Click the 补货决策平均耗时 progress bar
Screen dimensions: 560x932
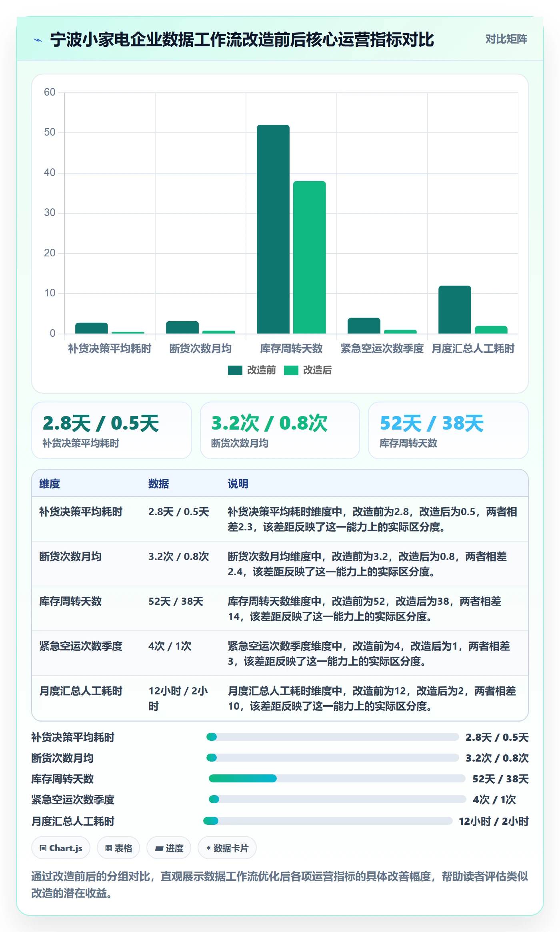pyautogui.click(x=332, y=737)
